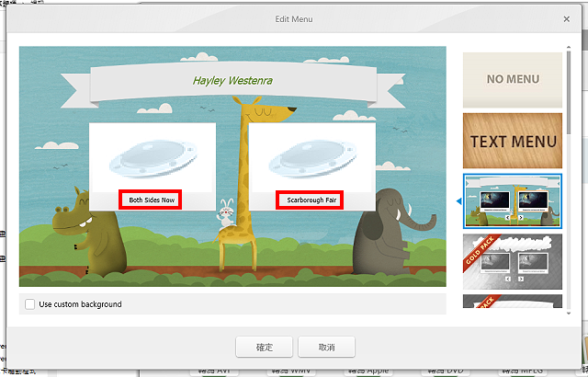Edit the Scarborough Fair caption
Screen dimensions: 588x377
pos(311,200)
